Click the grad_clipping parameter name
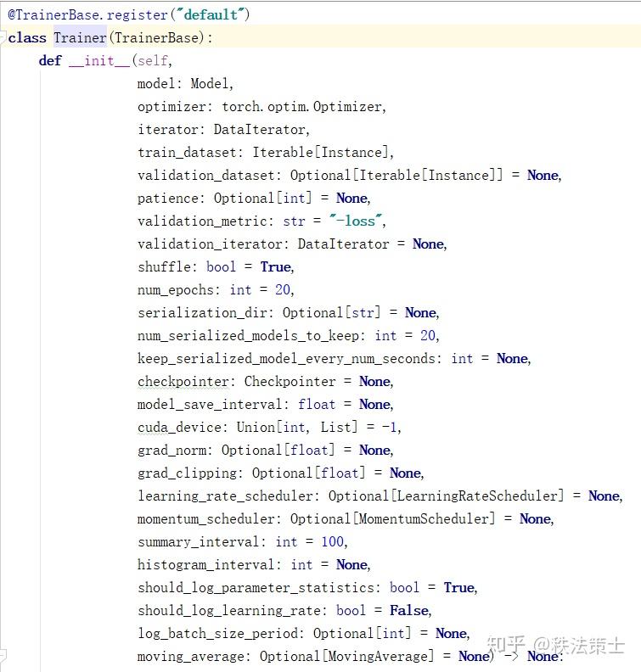641x672 pixels. [187, 473]
